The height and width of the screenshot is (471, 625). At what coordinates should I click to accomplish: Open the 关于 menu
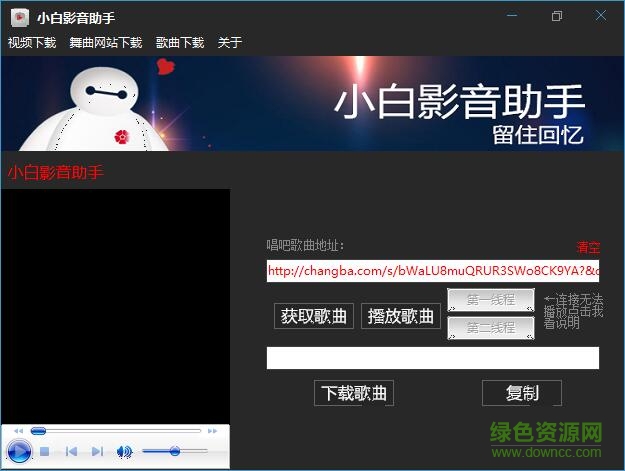(x=230, y=43)
